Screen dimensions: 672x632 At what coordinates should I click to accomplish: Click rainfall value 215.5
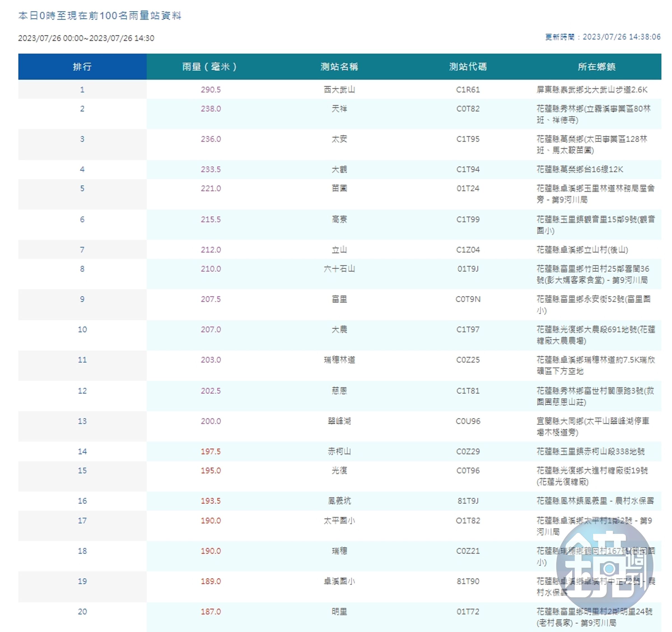211,219
